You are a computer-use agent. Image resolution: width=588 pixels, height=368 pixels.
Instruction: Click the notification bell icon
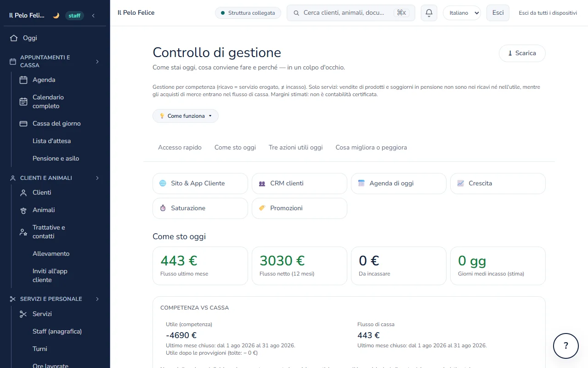tap(429, 13)
